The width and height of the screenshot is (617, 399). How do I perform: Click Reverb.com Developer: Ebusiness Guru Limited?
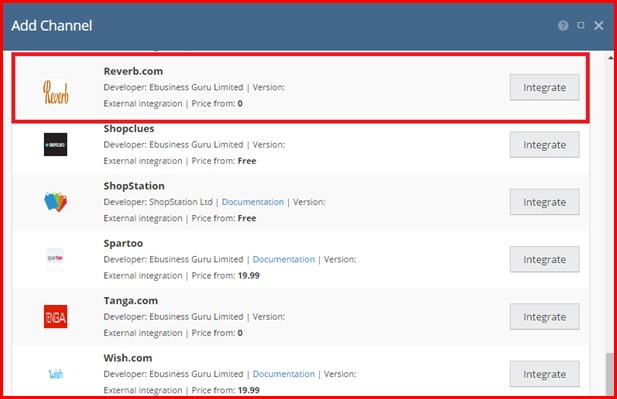pyautogui.click(x=173, y=87)
